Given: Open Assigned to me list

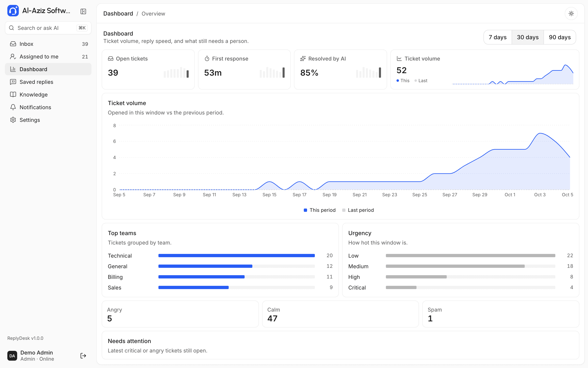Looking at the screenshot, I should pos(48,56).
